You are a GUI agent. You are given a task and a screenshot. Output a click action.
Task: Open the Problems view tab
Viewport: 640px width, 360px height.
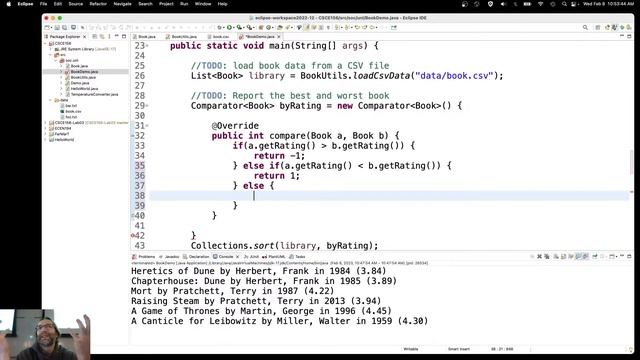[x=144, y=257]
